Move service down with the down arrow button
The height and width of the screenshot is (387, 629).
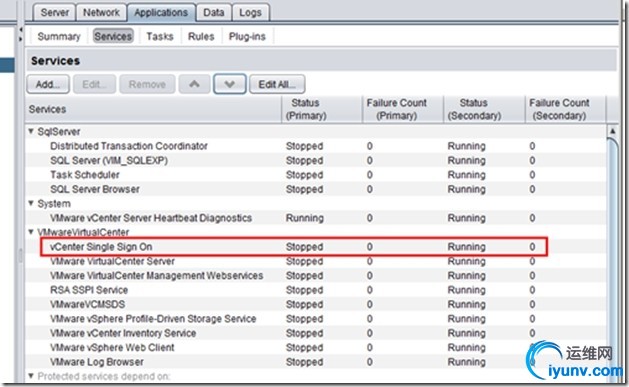229,84
